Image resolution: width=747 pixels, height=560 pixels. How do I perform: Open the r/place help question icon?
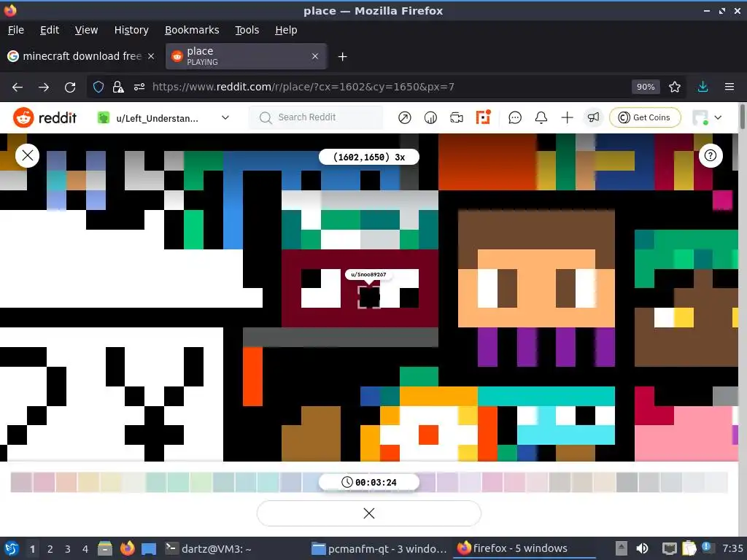click(711, 155)
